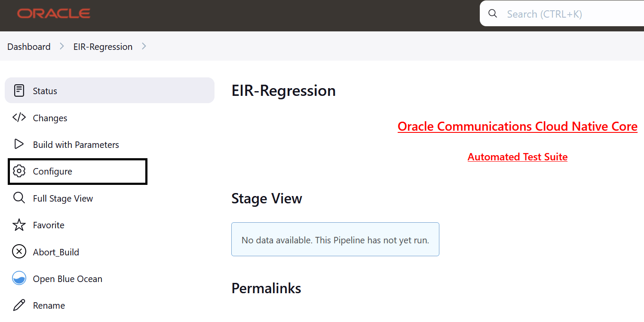Click the Rename pencil icon
This screenshot has width=644, height=322.
click(19, 305)
